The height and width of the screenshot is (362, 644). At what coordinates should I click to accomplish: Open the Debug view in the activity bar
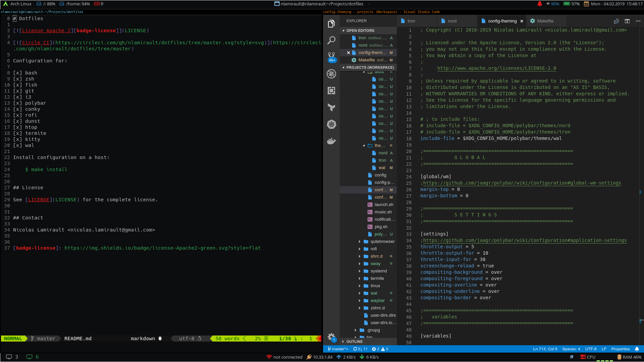point(331,74)
